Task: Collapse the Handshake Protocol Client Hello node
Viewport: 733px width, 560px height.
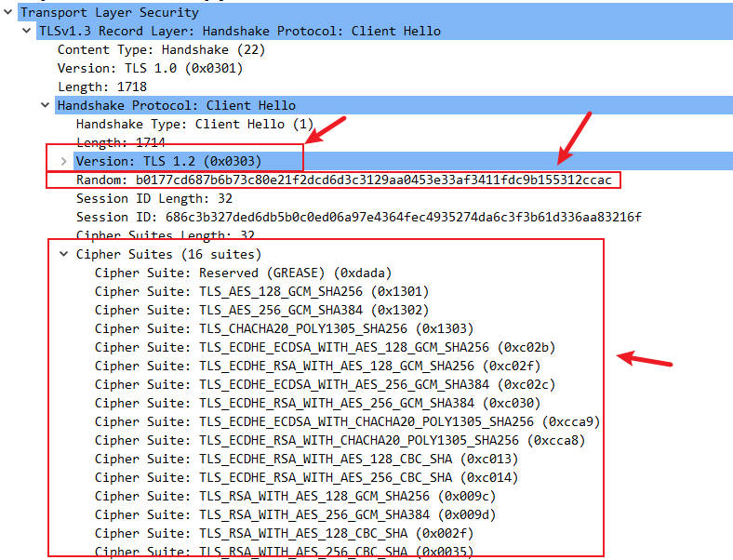Action: tap(46, 105)
